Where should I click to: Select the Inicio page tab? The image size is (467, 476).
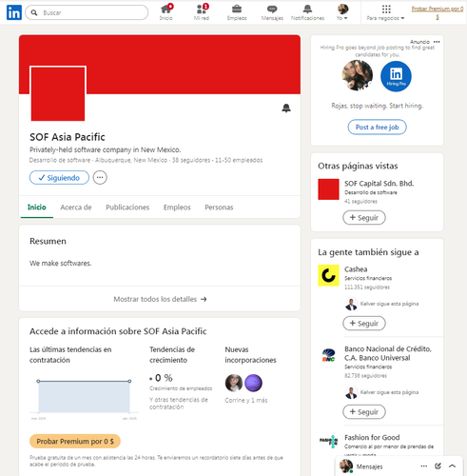point(37,208)
